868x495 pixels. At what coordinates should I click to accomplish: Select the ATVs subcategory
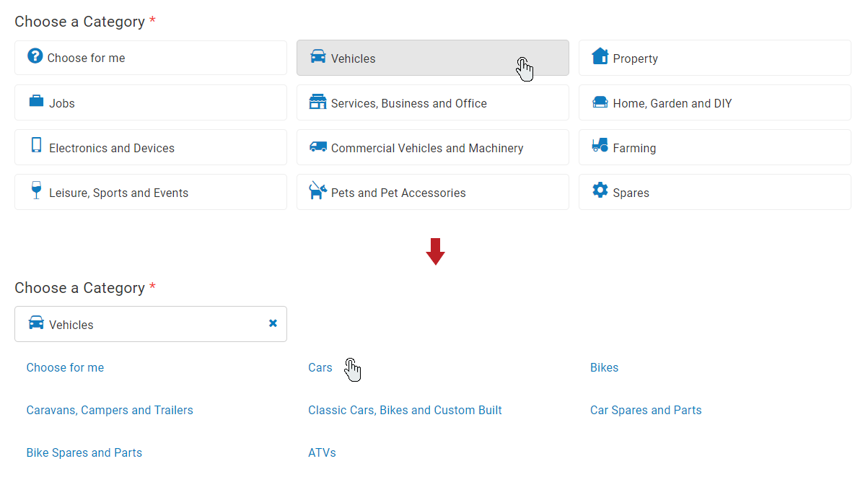(322, 452)
